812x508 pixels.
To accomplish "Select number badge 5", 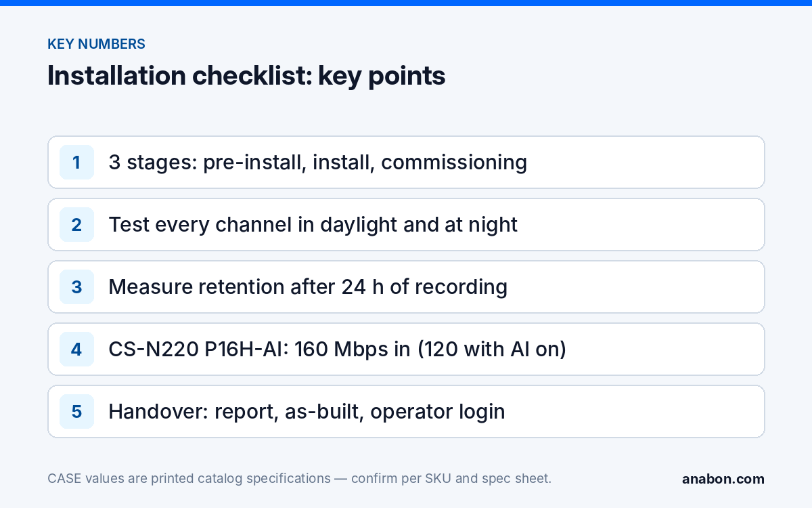I will 76,412.
